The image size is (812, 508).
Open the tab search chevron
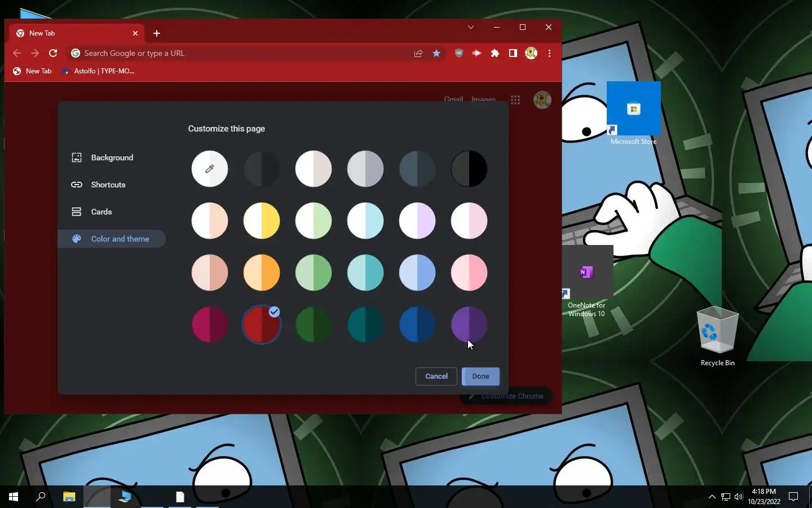tap(471, 27)
